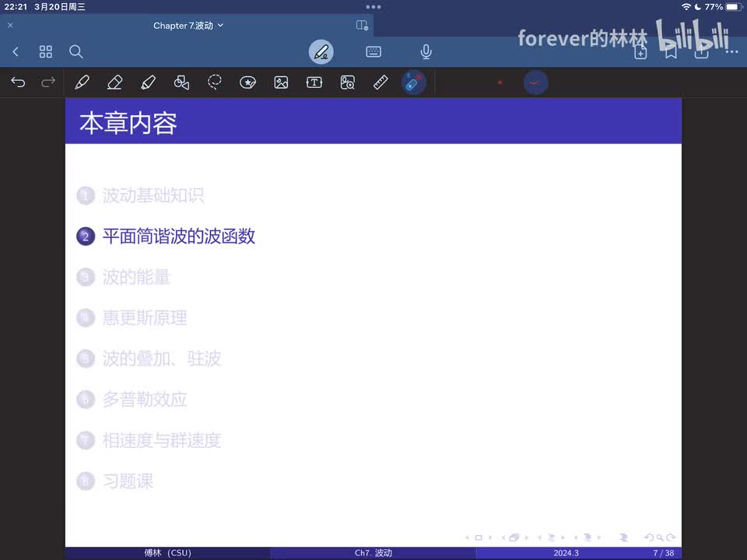Tap the Wi-Fi status icon
The image size is (747, 560).
click(686, 7)
